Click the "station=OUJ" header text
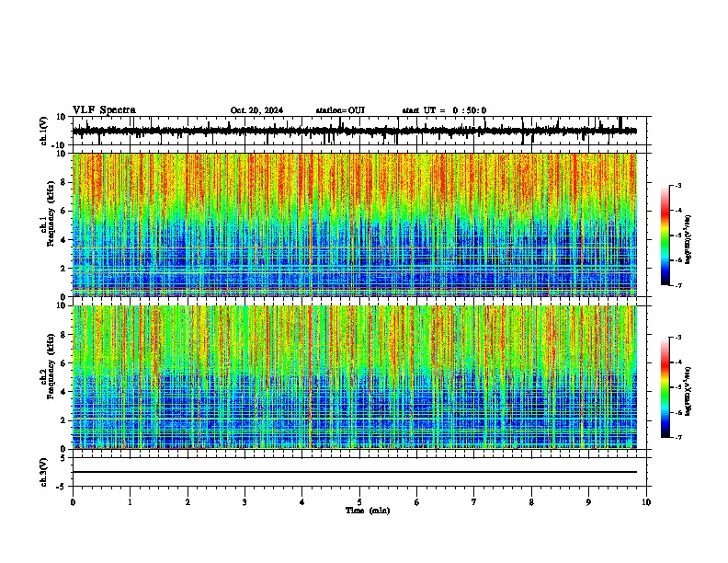The height and width of the screenshot is (563, 728). click(340, 110)
